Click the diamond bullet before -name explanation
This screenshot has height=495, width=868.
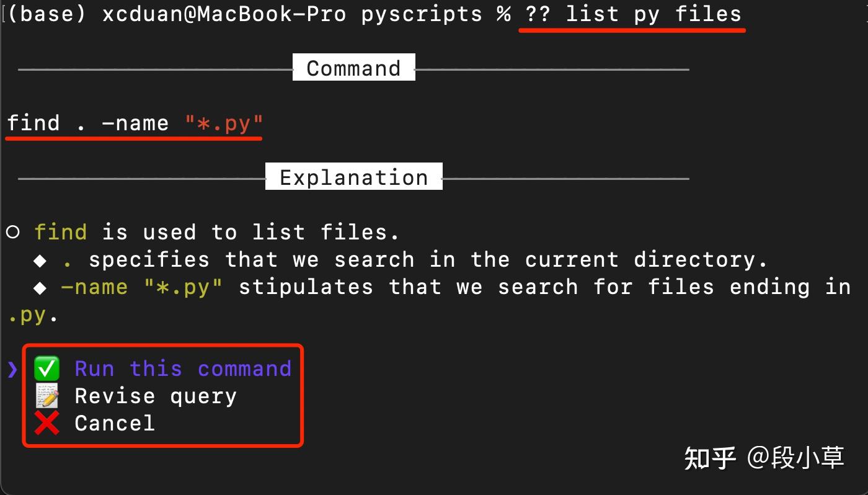click(x=40, y=287)
